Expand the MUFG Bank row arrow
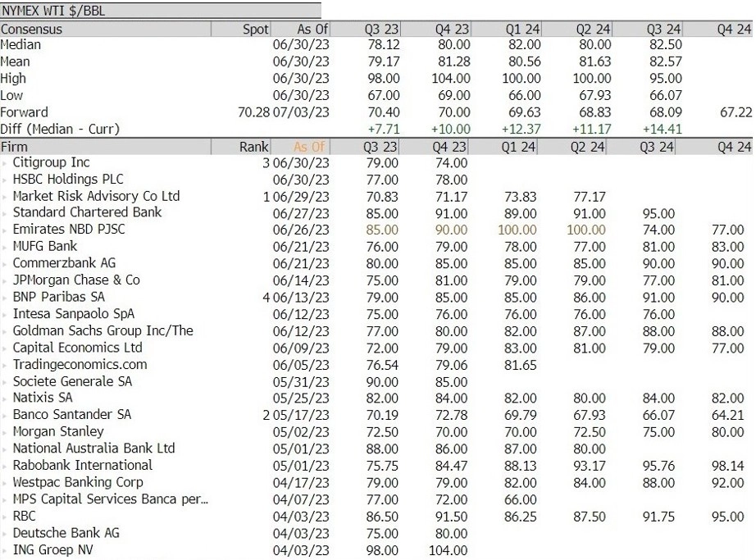Viewport: 756px width, 560px height. click(5, 248)
